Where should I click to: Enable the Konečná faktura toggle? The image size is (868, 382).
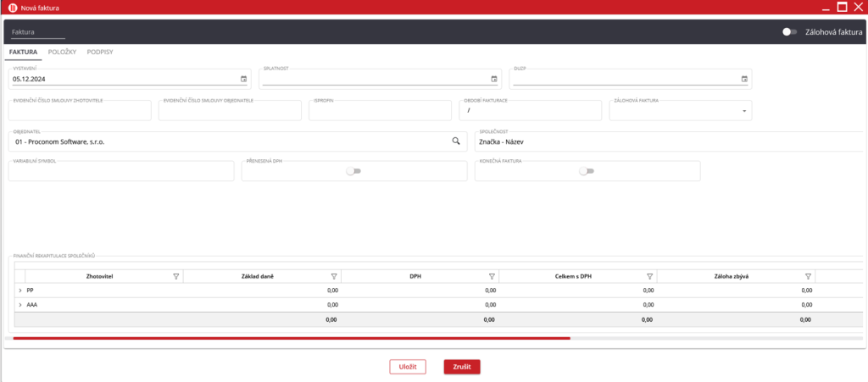tap(587, 171)
